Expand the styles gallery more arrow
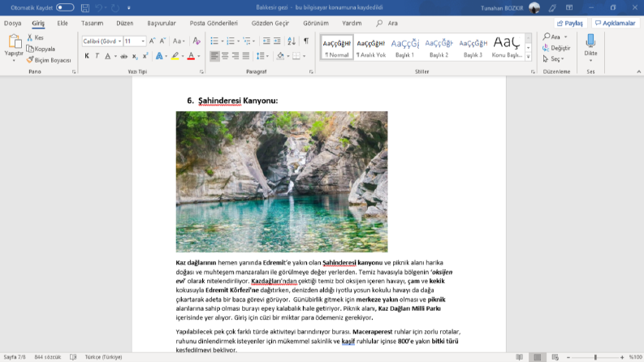644x362 pixels. click(528, 57)
